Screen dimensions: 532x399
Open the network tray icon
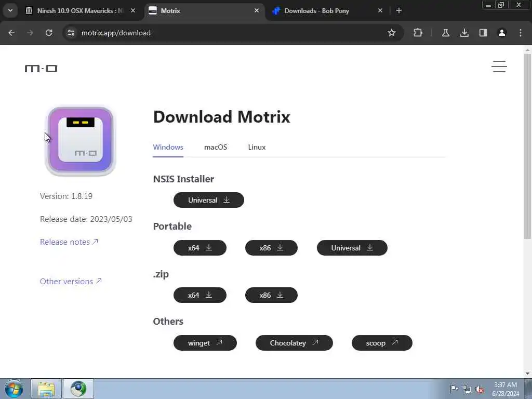click(x=467, y=389)
